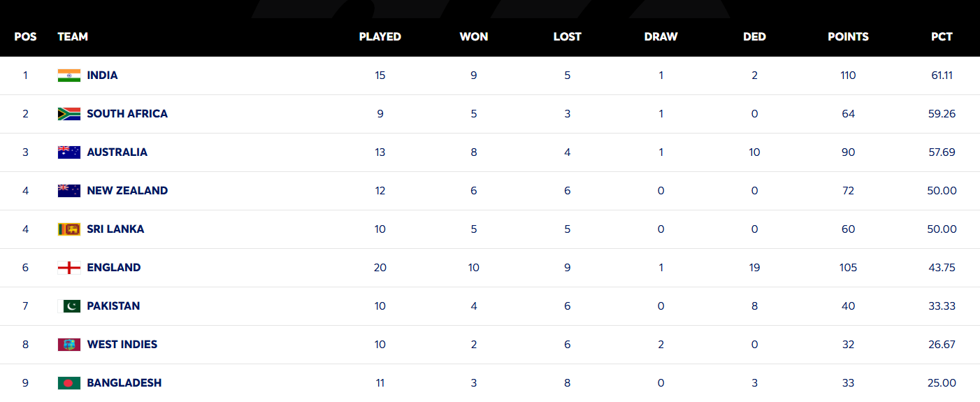Click the PCT column header
980x402 pixels.
(942, 37)
